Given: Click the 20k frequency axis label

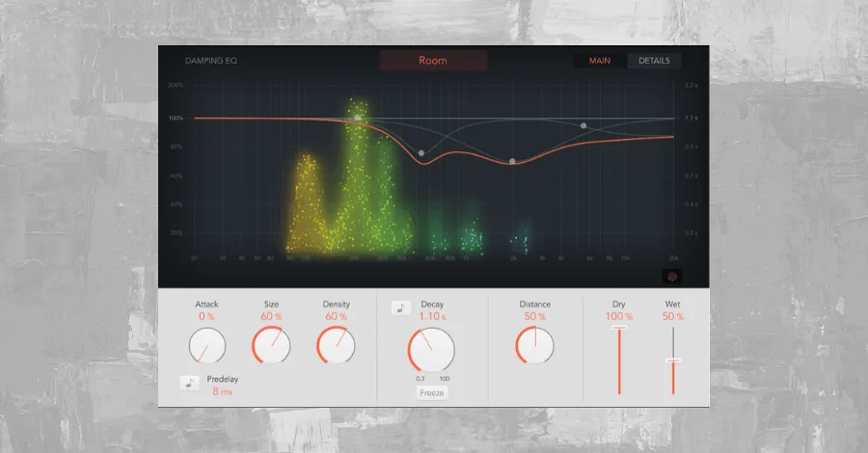Looking at the screenshot, I should click(674, 258).
